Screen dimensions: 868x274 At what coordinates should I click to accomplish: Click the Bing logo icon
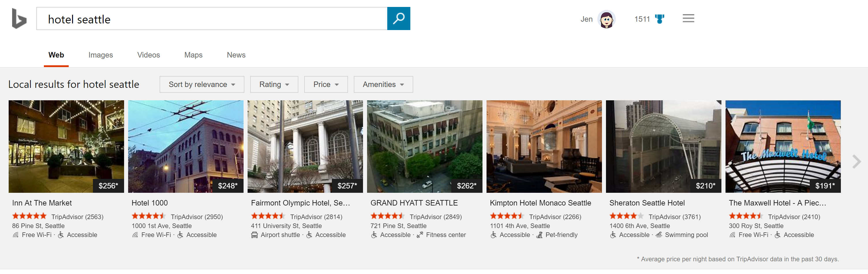pos(19,18)
